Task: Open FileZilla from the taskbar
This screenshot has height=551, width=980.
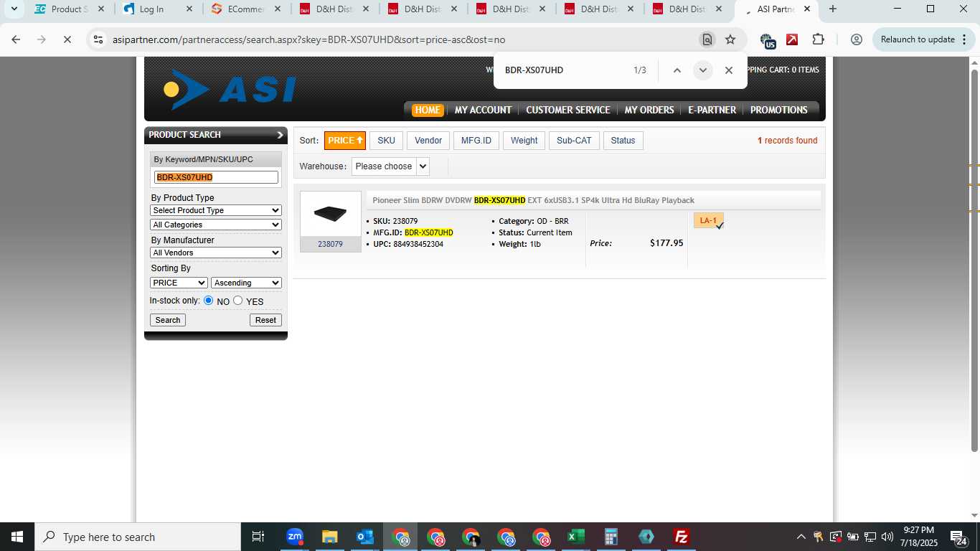Action: (682, 537)
